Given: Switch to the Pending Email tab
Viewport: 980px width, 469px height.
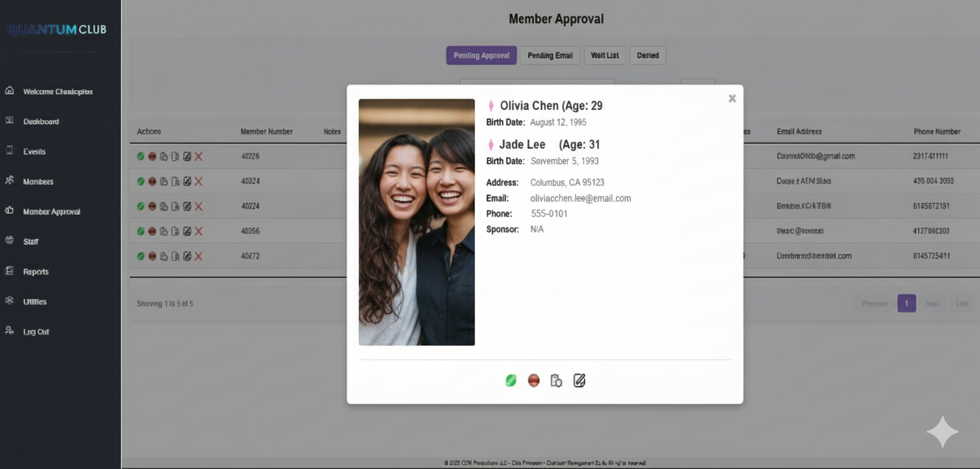Looking at the screenshot, I should coord(550,55).
